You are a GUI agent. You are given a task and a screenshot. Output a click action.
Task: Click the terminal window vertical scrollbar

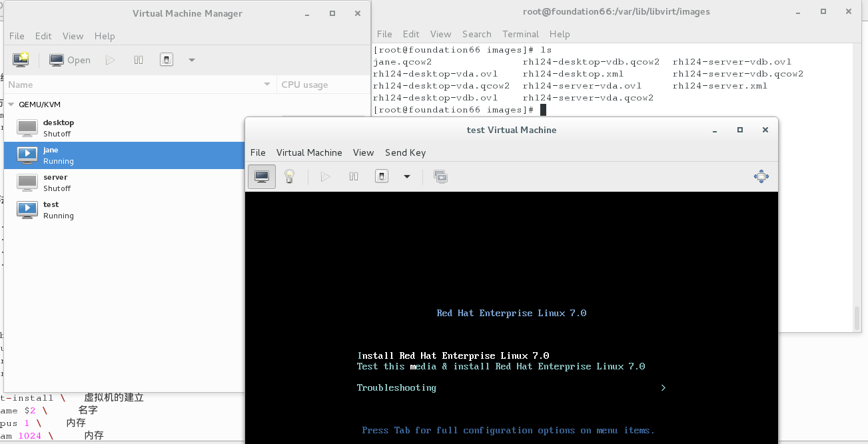tap(857, 317)
